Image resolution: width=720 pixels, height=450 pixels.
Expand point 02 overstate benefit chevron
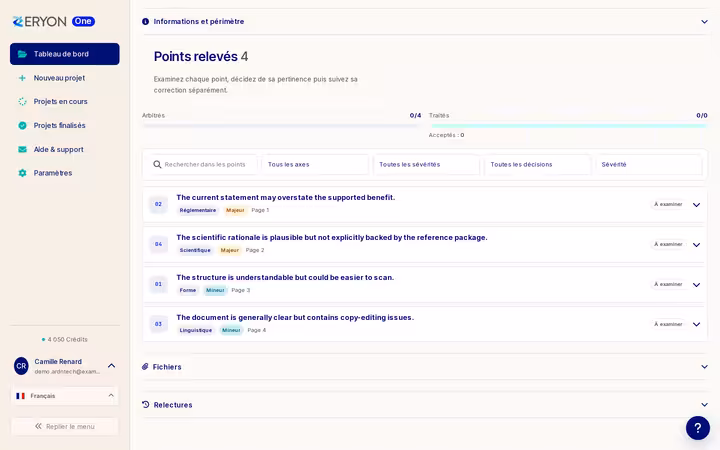697,205
